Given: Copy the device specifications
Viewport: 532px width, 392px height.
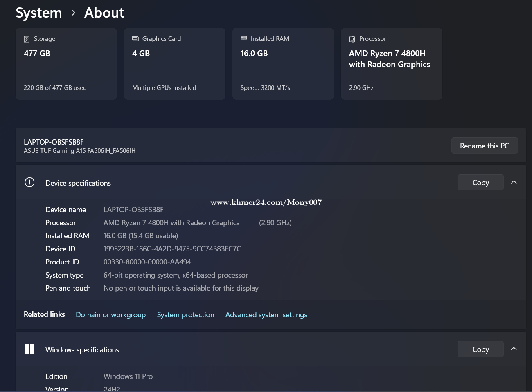Looking at the screenshot, I should pos(480,183).
